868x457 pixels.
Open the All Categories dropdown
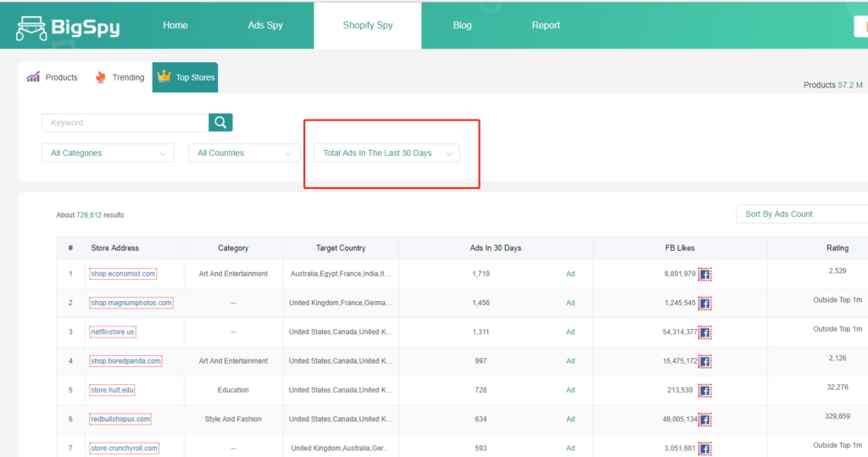click(x=108, y=153)
